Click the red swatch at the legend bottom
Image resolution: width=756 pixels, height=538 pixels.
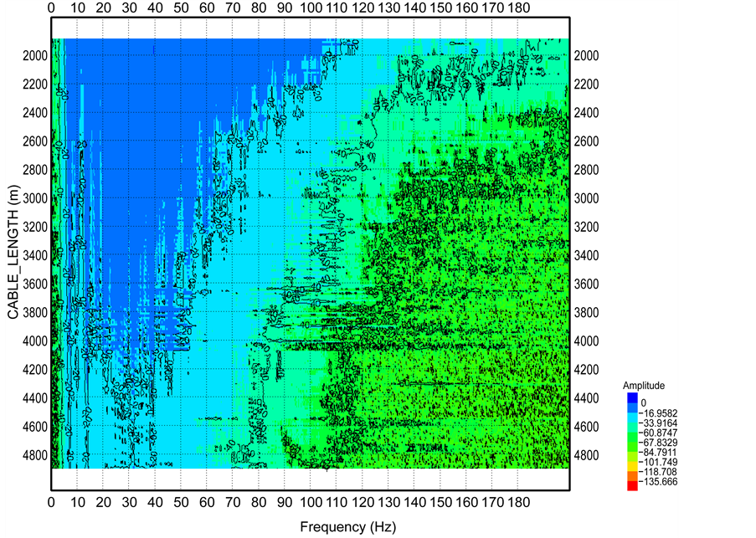pos(632,484)
